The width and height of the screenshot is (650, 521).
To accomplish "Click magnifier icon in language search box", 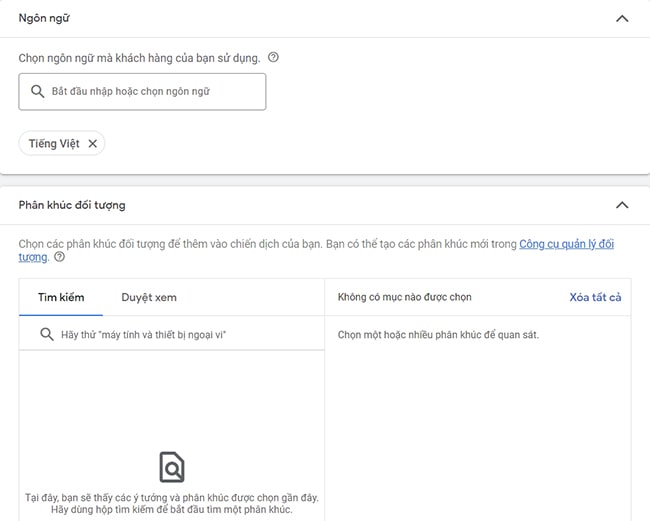I will point(37,91).
